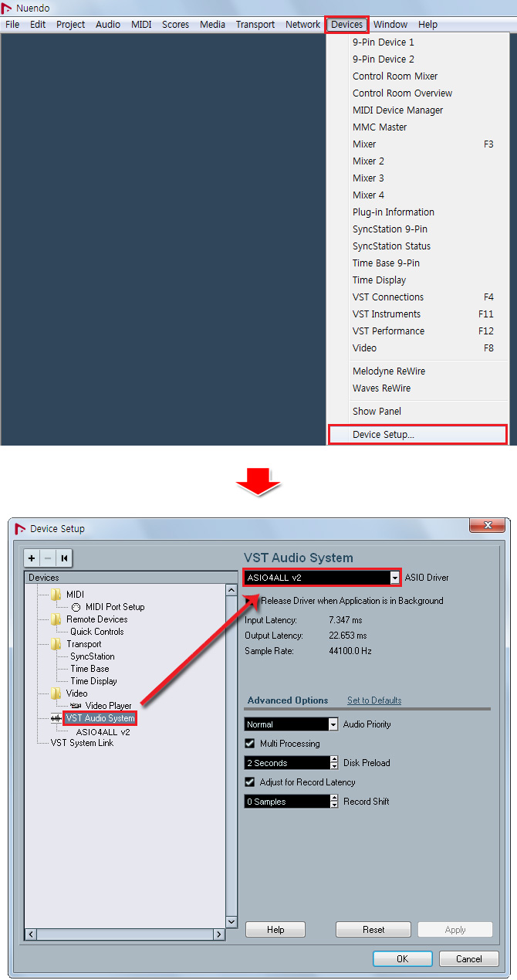Open VST Connections

point(417,297)
